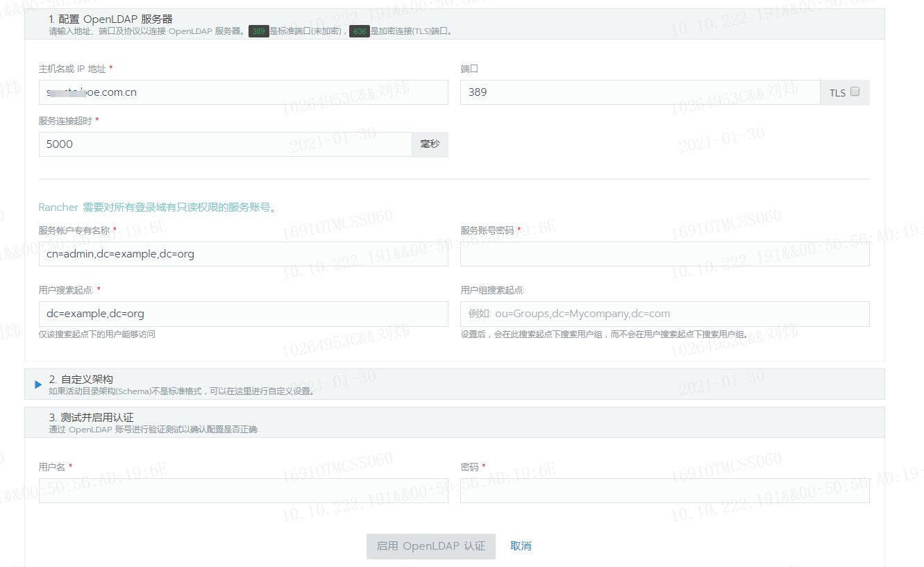Click the 启用 OpenLDAP 认证 button
The height and width of the screenshot is (567, 924).
(431, 546)
